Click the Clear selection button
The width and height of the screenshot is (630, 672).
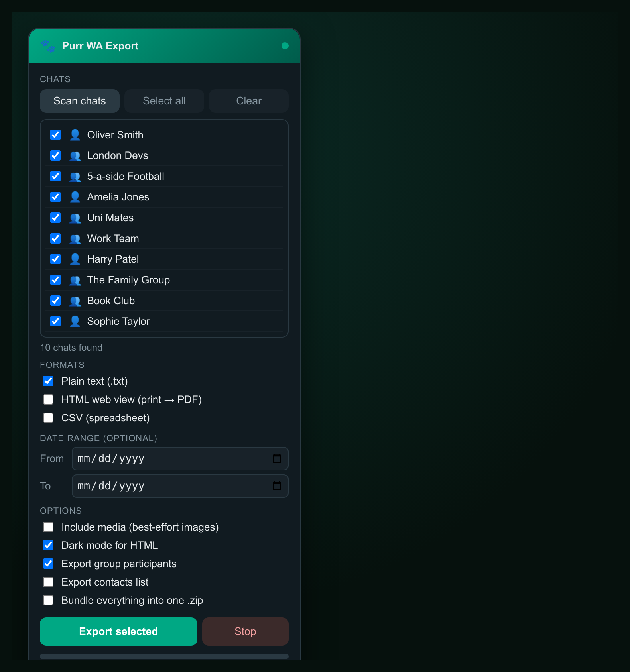[x=249, y=101]
